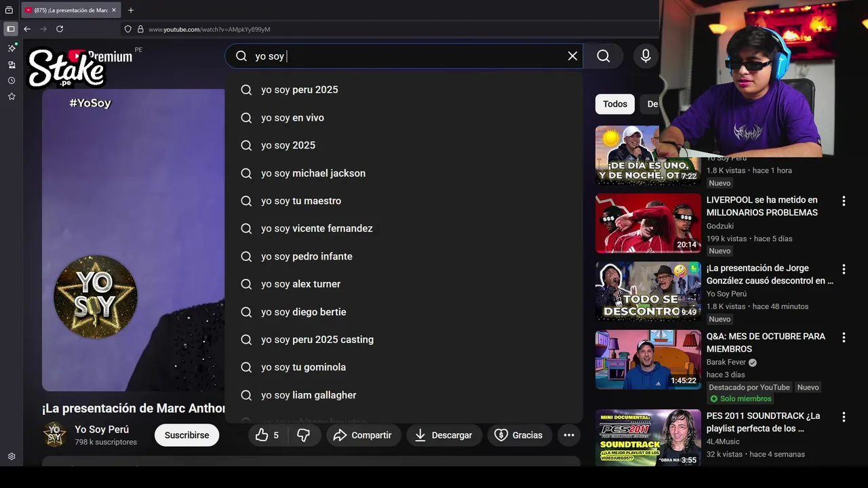Open Yo Soy Perú channel avatar
The width and height of the screenshot is (868, 488).
(55, 434)
